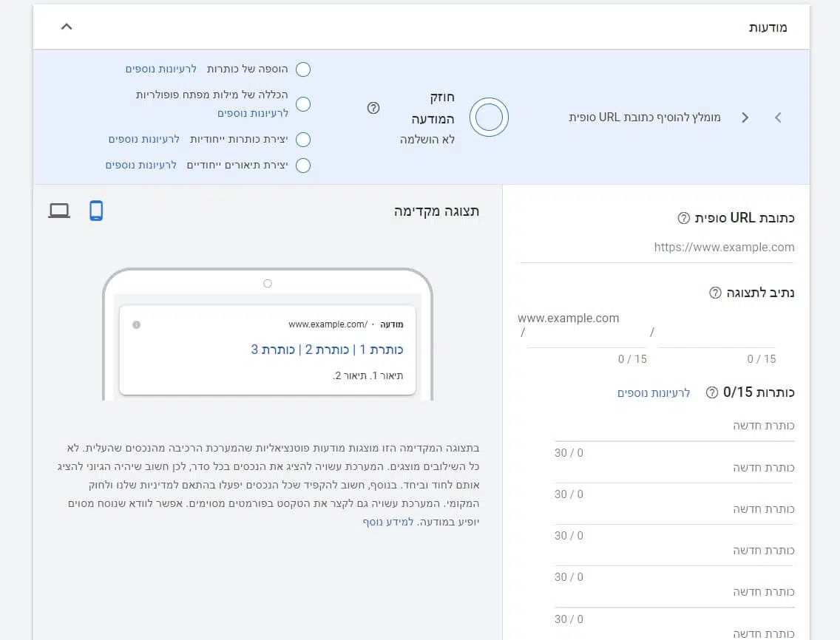Select the יצירת תיאורים ייחודיים circle

303,165
